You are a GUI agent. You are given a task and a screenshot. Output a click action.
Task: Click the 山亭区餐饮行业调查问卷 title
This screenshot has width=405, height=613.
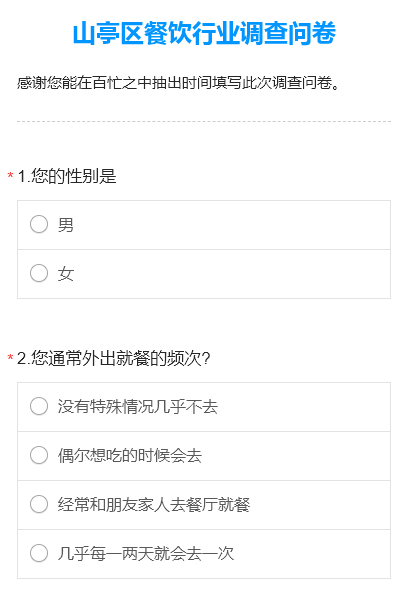pyautogui.click(x=204, y=33)
